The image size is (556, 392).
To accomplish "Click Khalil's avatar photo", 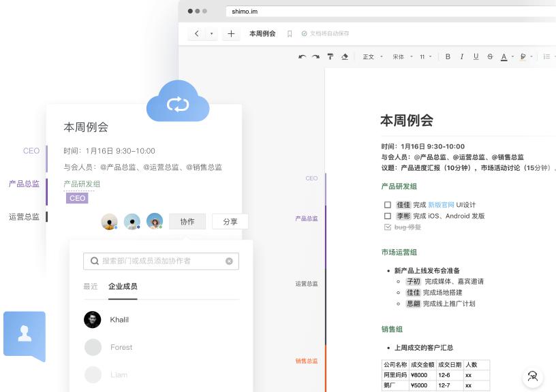I will [93, 320].
